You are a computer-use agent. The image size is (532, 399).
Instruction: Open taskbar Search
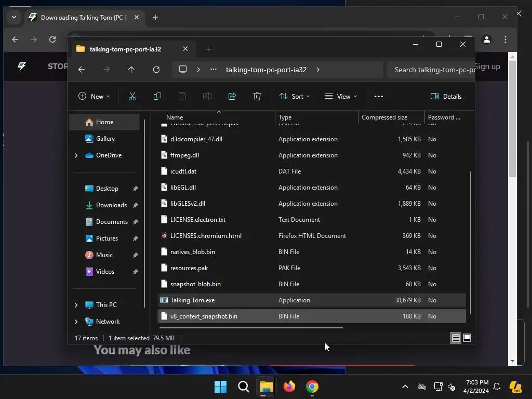tap(244, 387)
